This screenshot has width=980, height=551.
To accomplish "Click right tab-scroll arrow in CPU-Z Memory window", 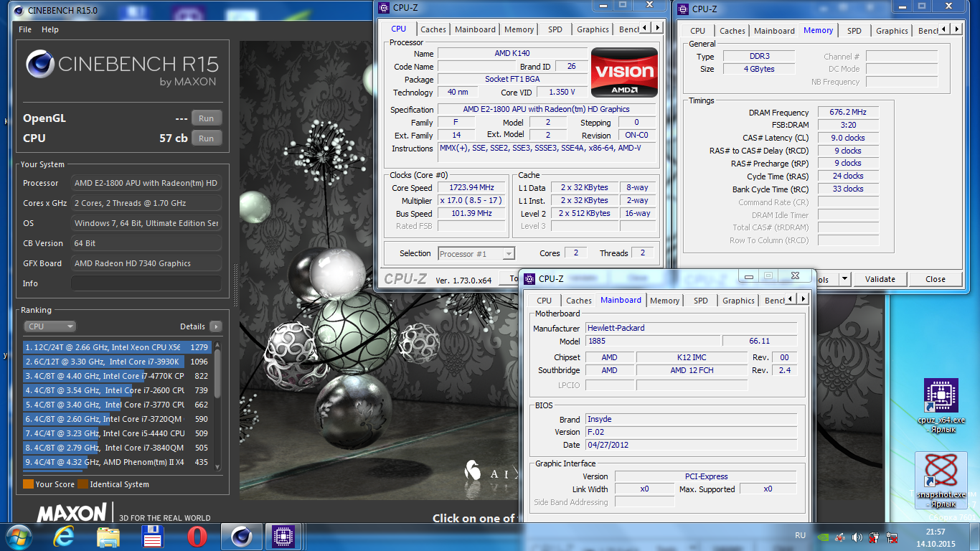I will 956,29.
